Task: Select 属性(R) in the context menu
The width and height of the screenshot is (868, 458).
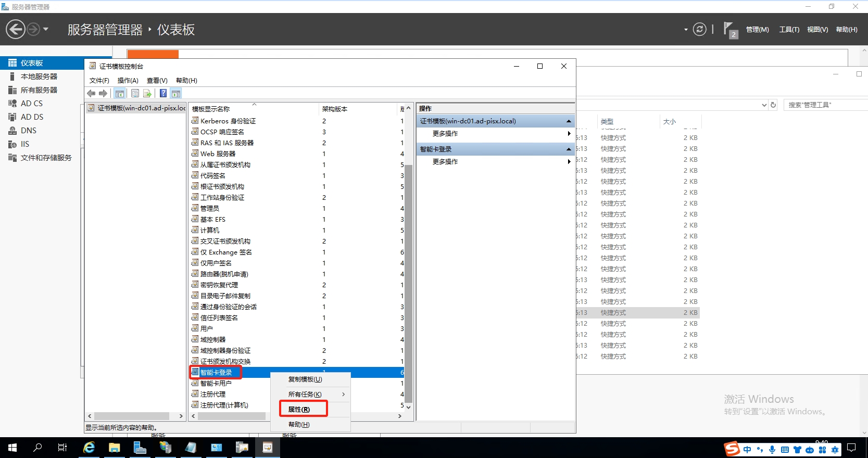Action: (299, 410)
